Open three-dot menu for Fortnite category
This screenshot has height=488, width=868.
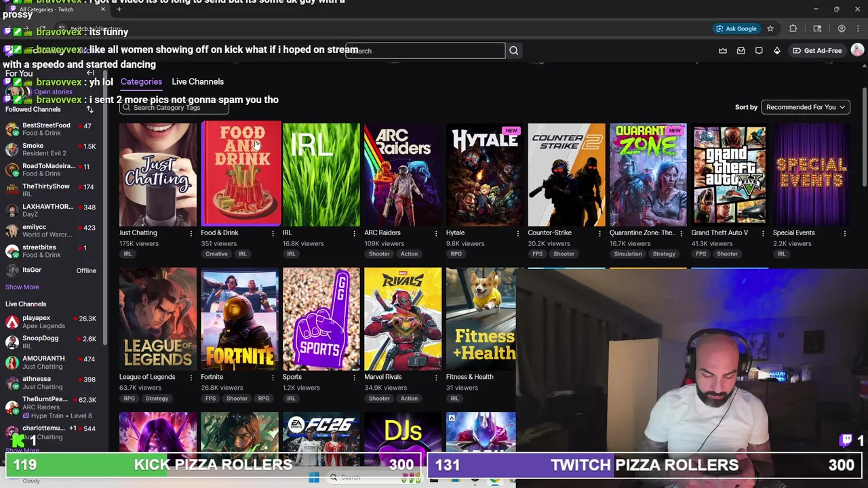click(273, 378)
